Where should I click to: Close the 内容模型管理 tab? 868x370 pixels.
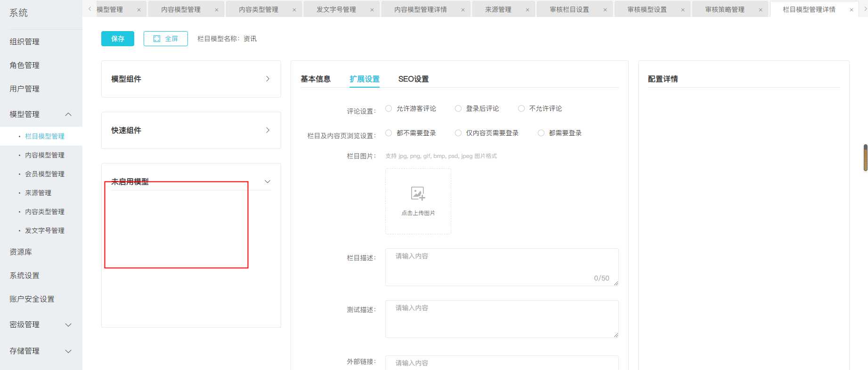pos(217,10)
